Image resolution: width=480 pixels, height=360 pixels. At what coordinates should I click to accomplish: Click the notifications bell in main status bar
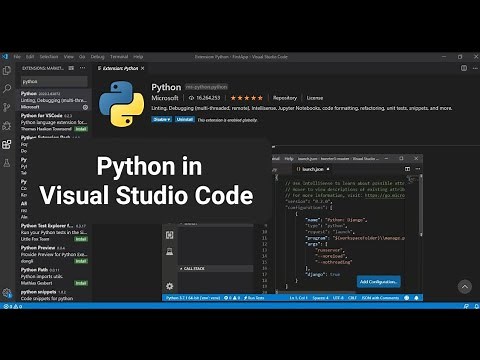tap(477, 306)
